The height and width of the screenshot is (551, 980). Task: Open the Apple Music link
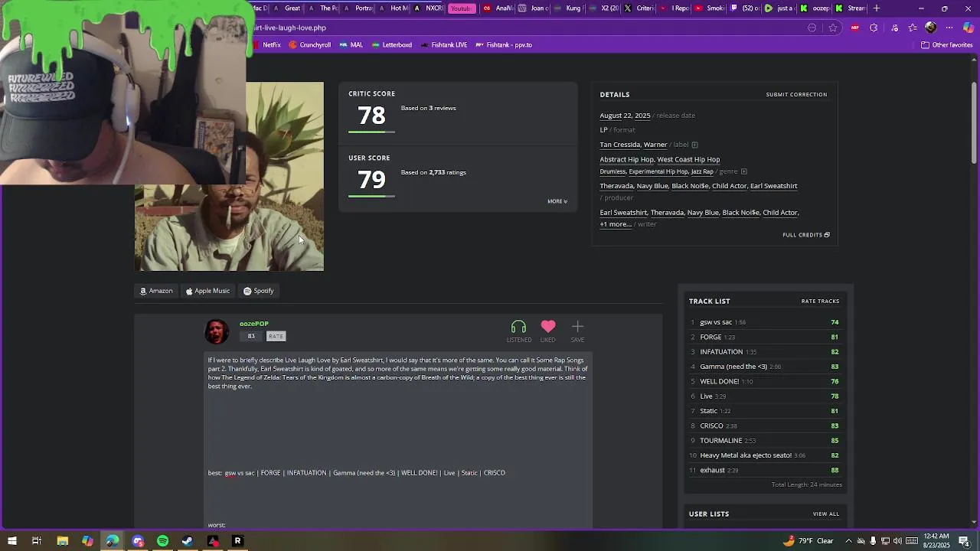(207, 291)
